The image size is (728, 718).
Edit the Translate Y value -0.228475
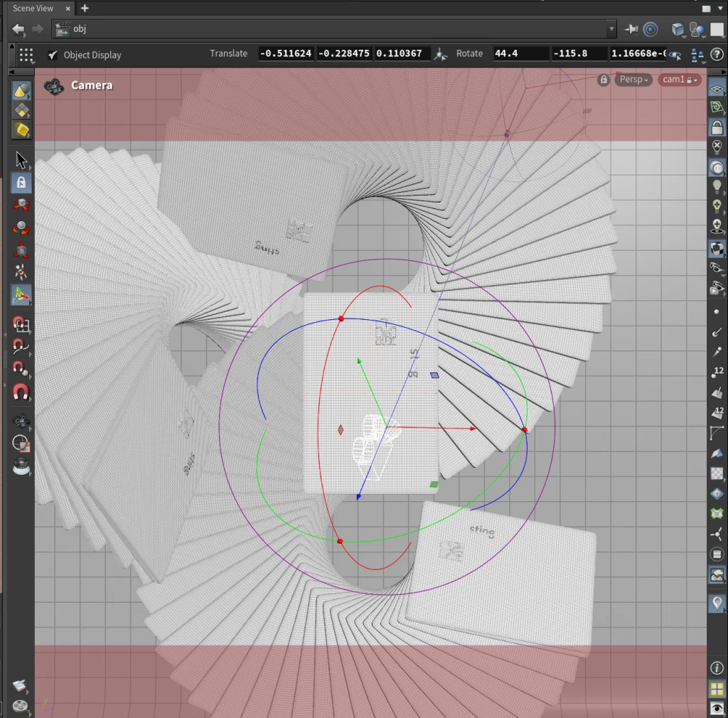coord(343,53)
